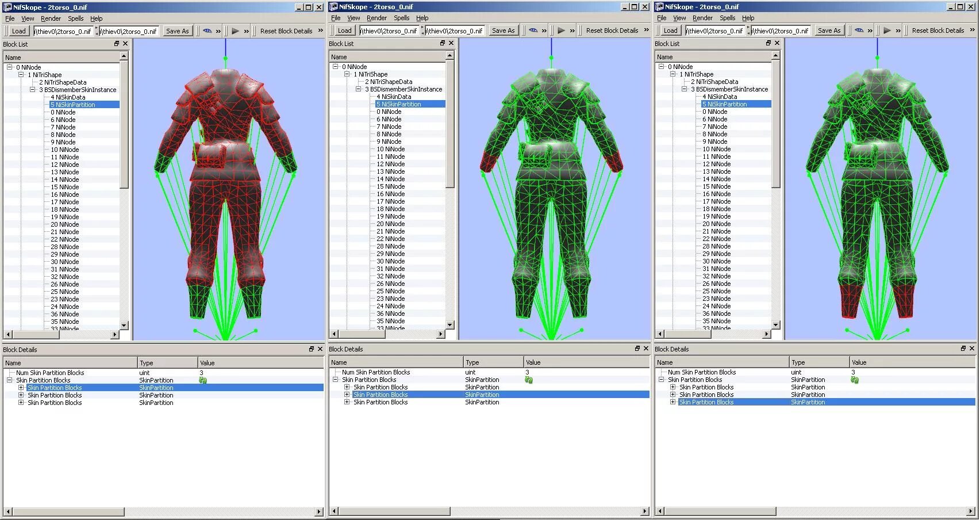Open the Spells menu in right window

click(x=728, y=18)
